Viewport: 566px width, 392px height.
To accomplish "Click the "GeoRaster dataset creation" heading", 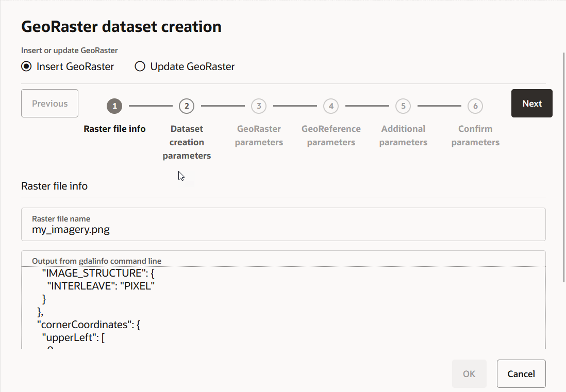I will [121, 27].
